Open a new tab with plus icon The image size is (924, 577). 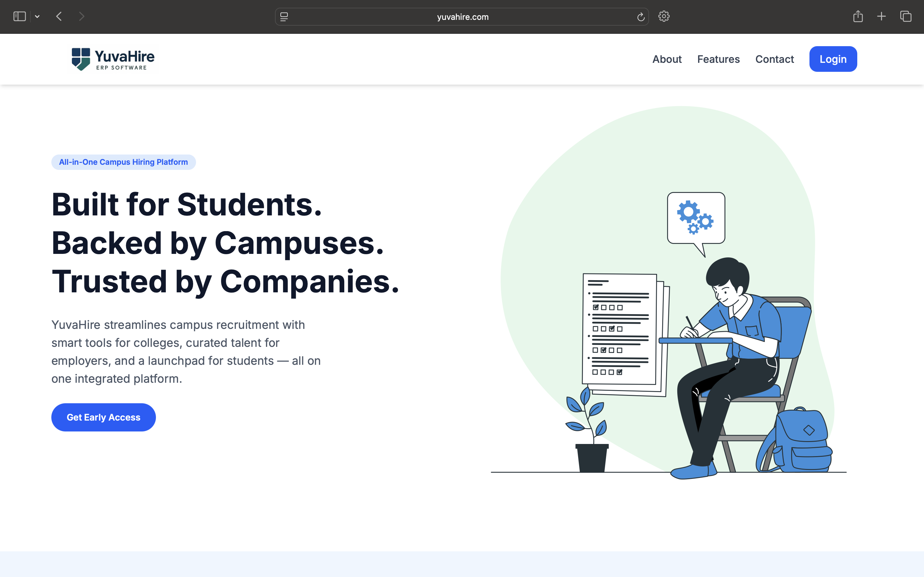pos(881,16)
